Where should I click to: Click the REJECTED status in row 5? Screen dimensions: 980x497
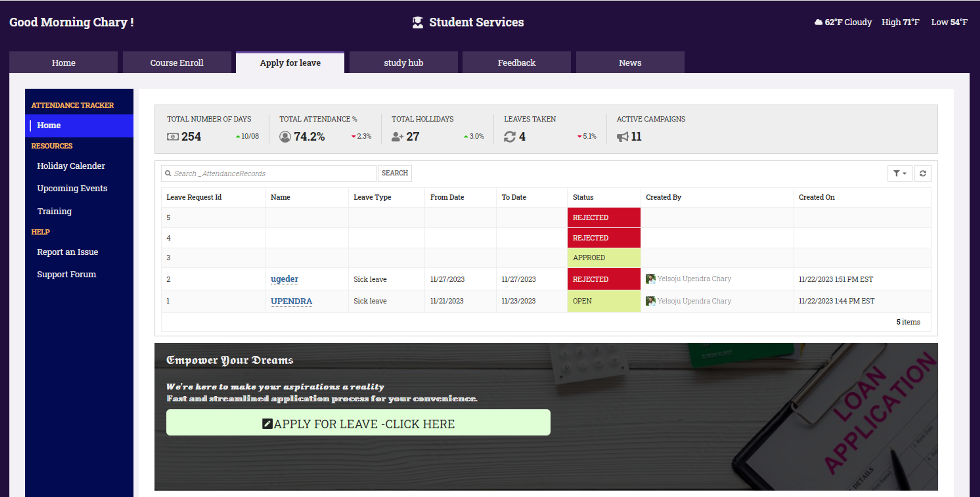point(604,218)
